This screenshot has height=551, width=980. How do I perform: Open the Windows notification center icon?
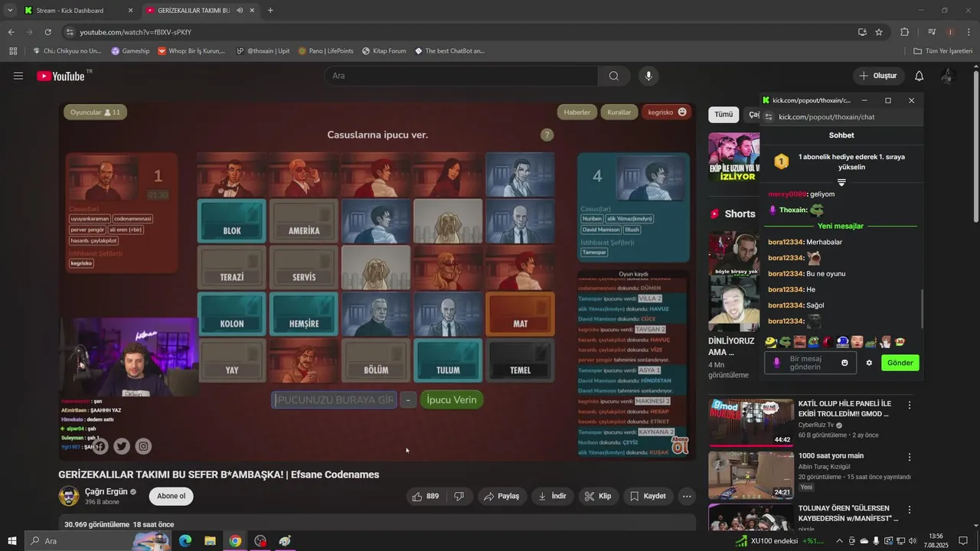pos(963,541)
